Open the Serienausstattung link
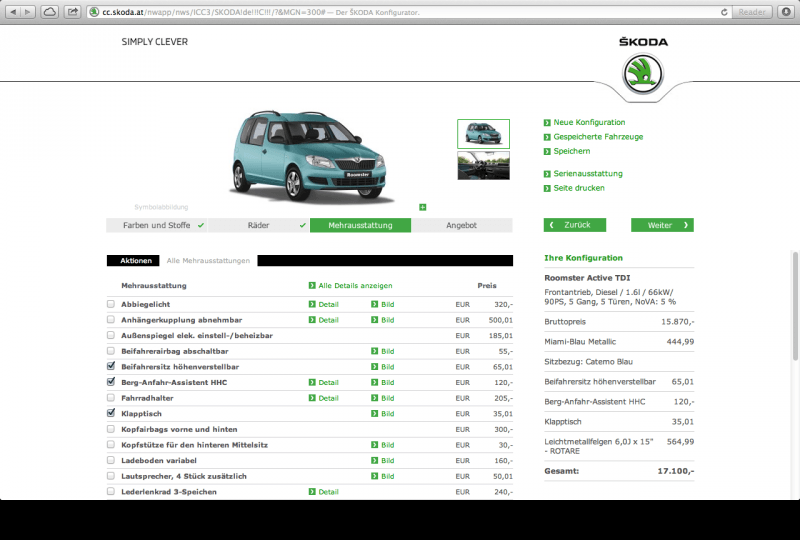This screenshot has height=540, width=800. click(588, 174)
